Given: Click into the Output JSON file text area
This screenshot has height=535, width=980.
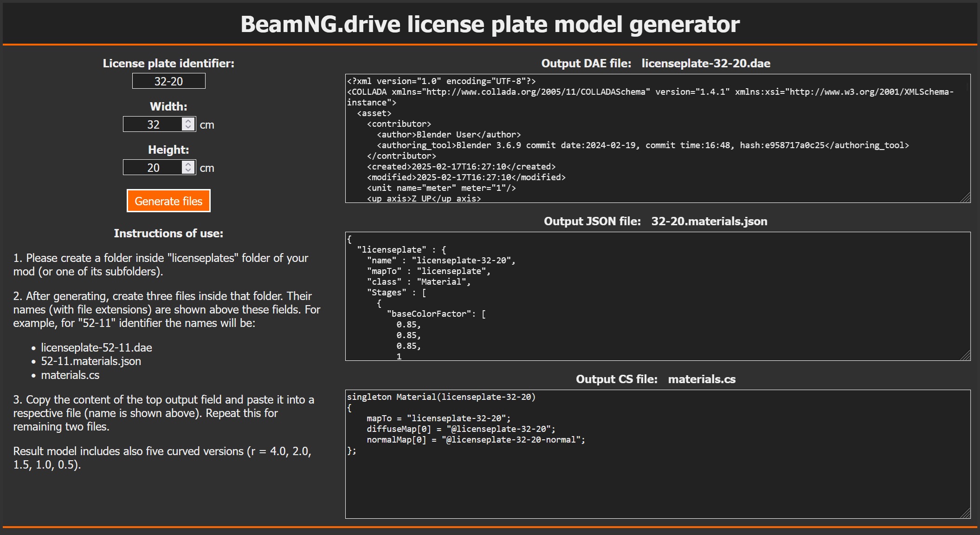Looking at the screenshot, I should [650, 297].
